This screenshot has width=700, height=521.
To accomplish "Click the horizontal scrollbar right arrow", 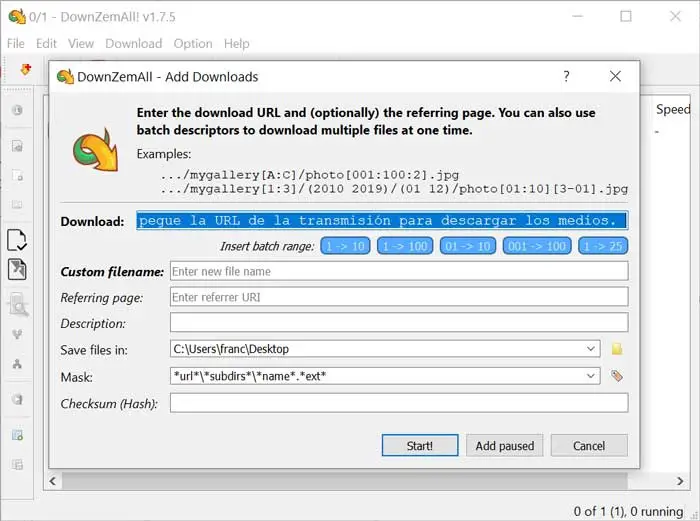I will [x=680, y=481].
